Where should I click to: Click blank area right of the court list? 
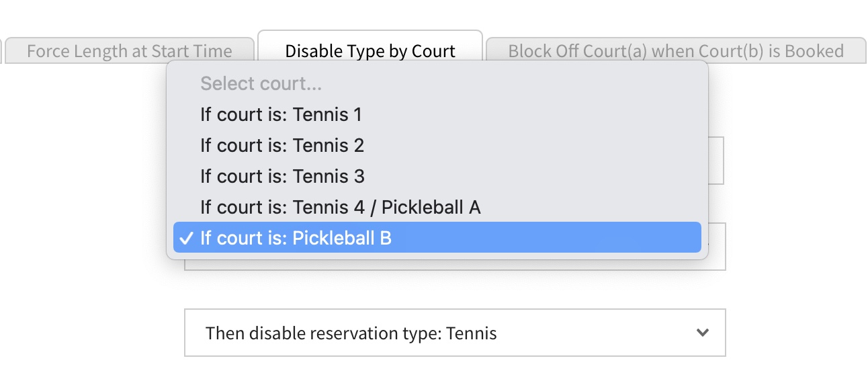click(x=793, y=202)
